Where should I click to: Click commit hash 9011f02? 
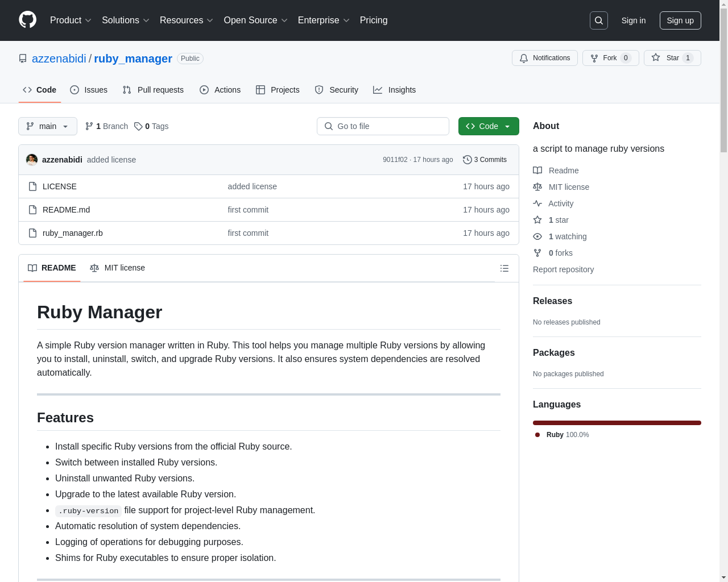395,160
